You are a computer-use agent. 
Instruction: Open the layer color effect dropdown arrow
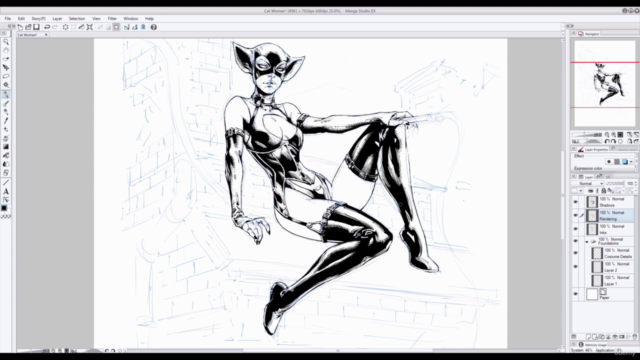(x=631, y=162)
